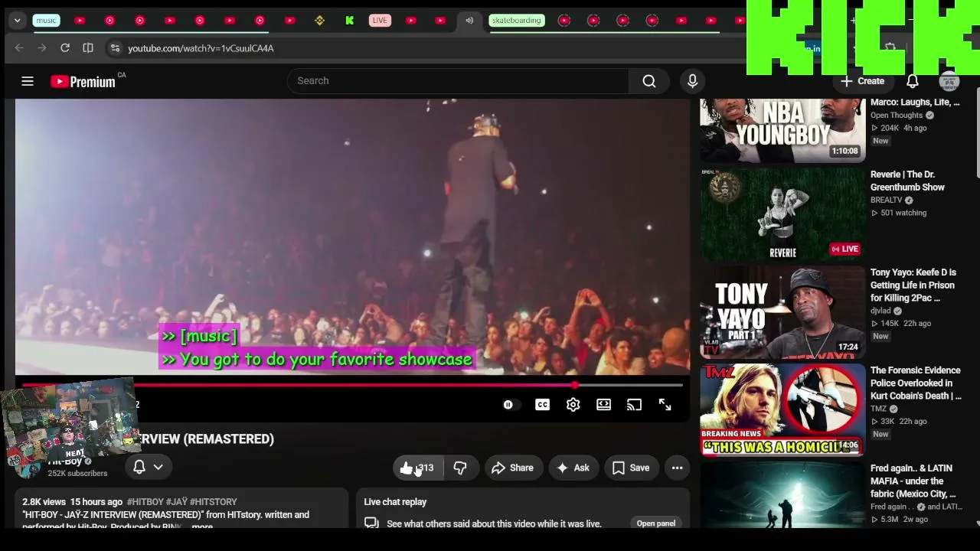Share this video
Screen dimensions: 980x551
pos(512,468)
